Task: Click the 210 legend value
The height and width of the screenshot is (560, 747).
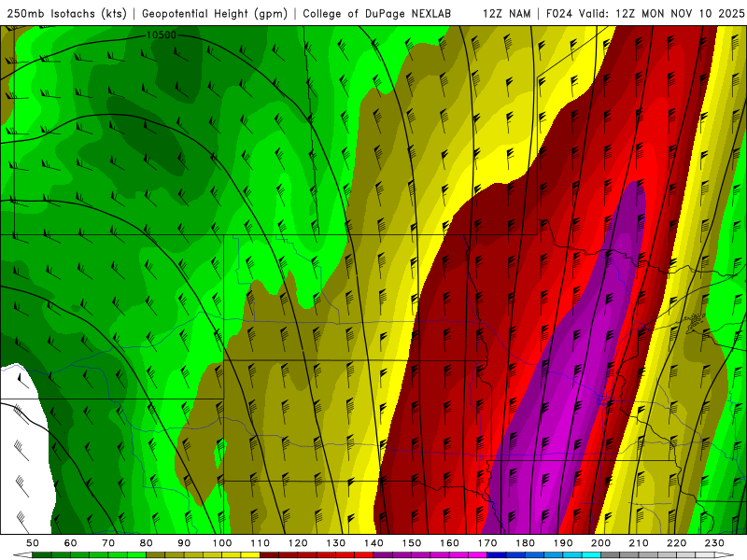Action: 639,543
